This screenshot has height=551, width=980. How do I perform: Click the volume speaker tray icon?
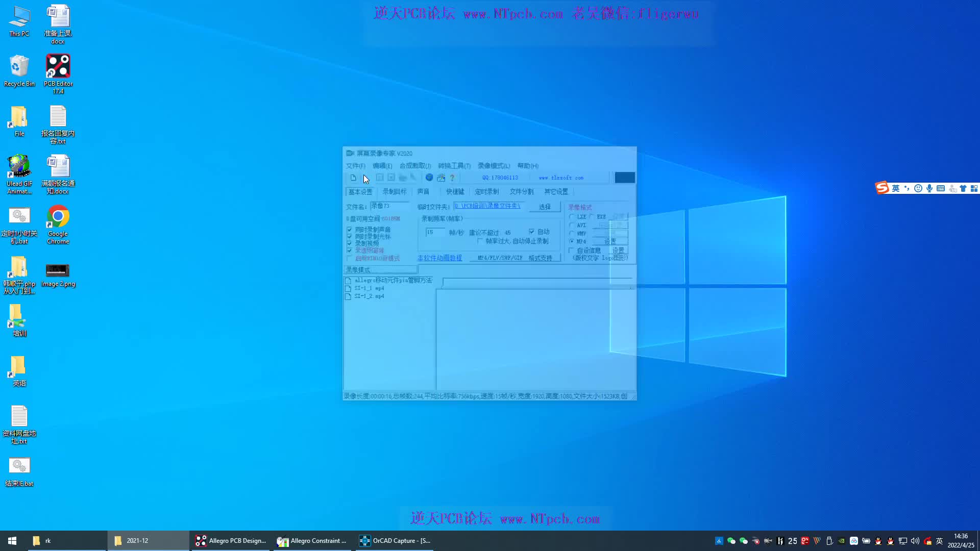coord(915,541)
